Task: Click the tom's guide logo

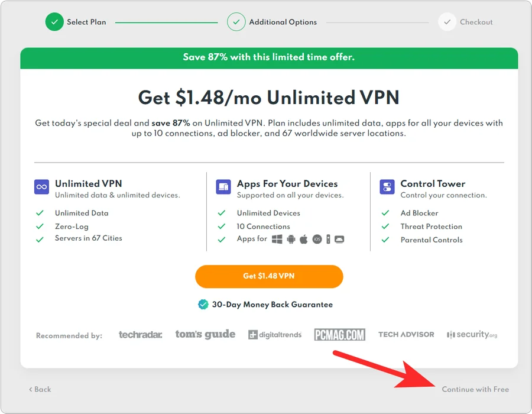Action: click(205, 334)
